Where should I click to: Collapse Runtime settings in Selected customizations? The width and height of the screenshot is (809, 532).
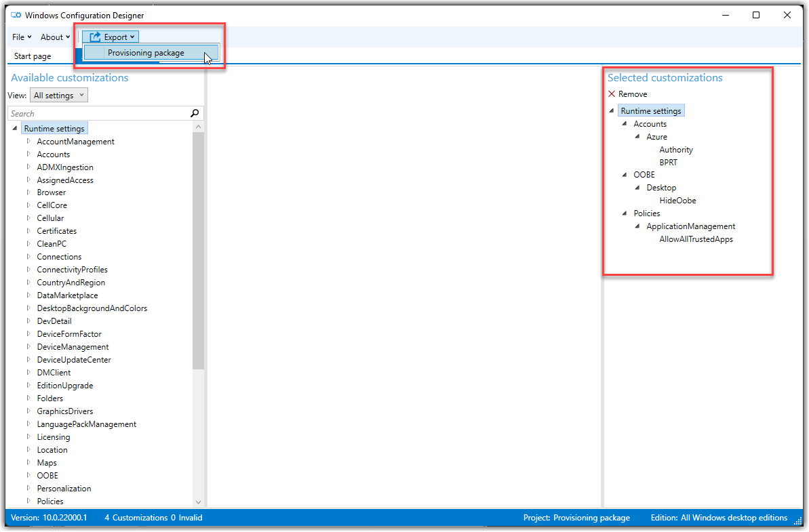click(x=612, y=111)
